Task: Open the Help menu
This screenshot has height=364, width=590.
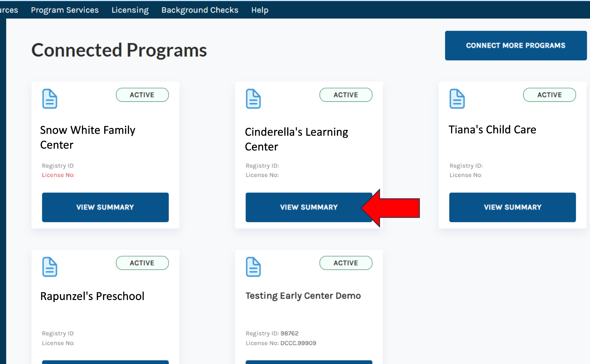Action: click(260, 10)
